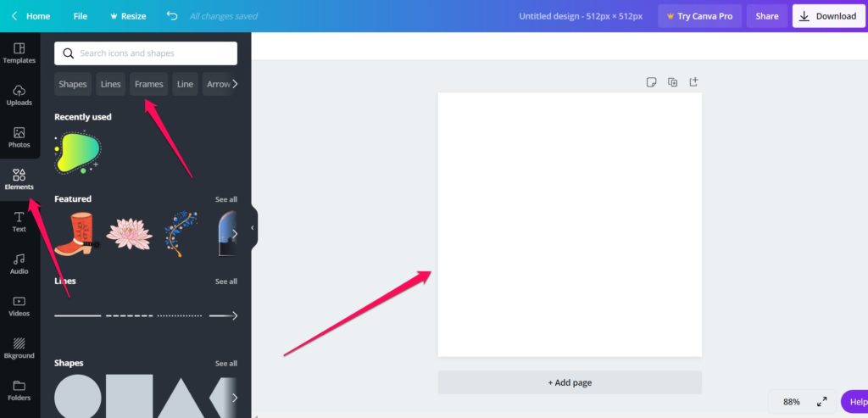Insert the circle shape

click(x=78, y=397)
